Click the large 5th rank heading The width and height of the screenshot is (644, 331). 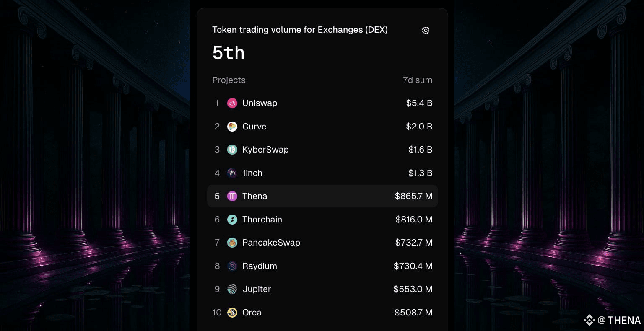point(229,53)
